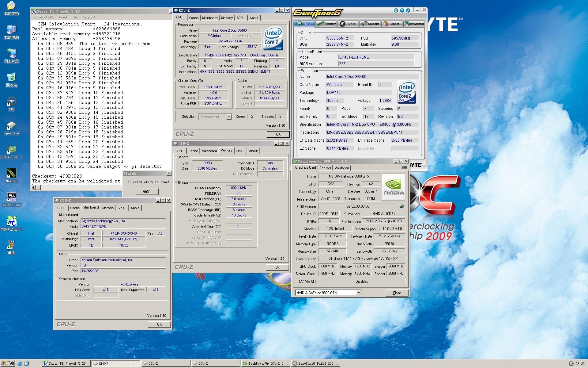Confirm the PI calculation done dialog

[147, 192]
